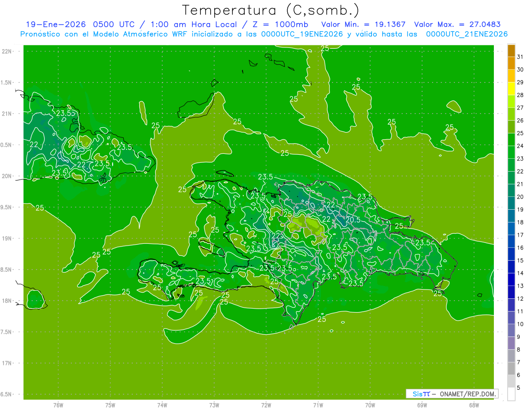Click the '21N' latitude axis label
This screenshot has width=532, height=411.
7,114
